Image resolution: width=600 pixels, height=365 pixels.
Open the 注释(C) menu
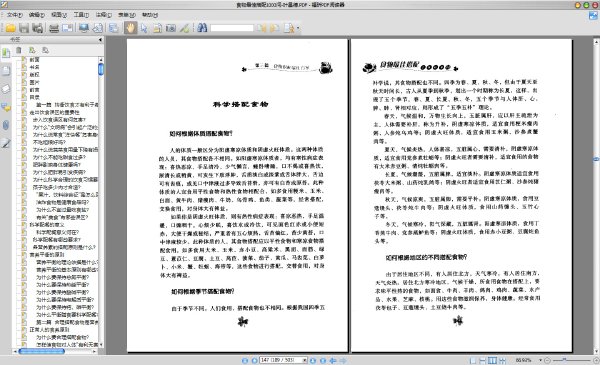pos(103,15)
